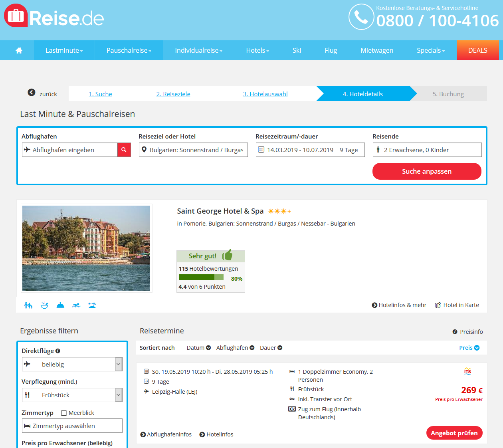Select step 4. Hoteldetails
Screen dimensions: 503x448
point(363,94)
